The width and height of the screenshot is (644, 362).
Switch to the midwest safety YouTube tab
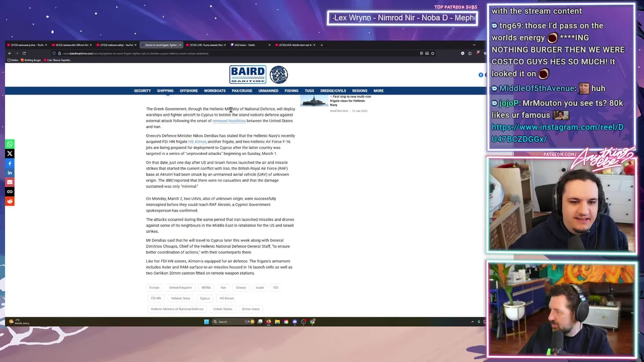point(117,45)
